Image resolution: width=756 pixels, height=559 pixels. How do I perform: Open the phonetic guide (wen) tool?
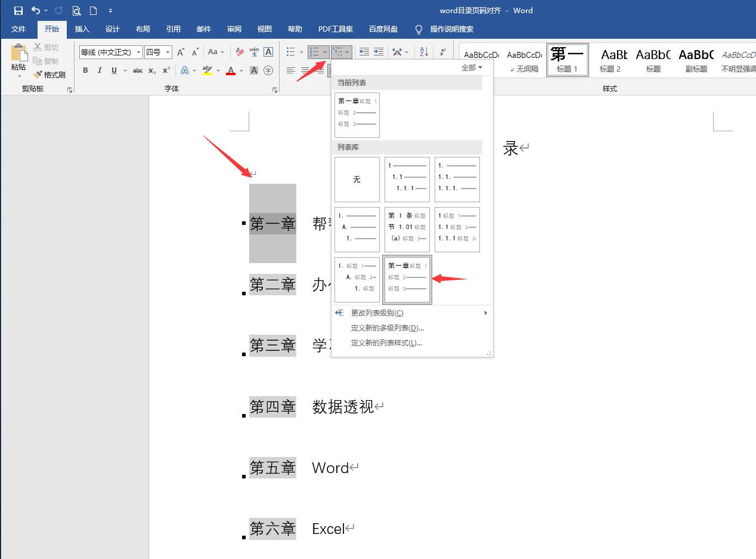pyautogui.click(x=253, y=52)
